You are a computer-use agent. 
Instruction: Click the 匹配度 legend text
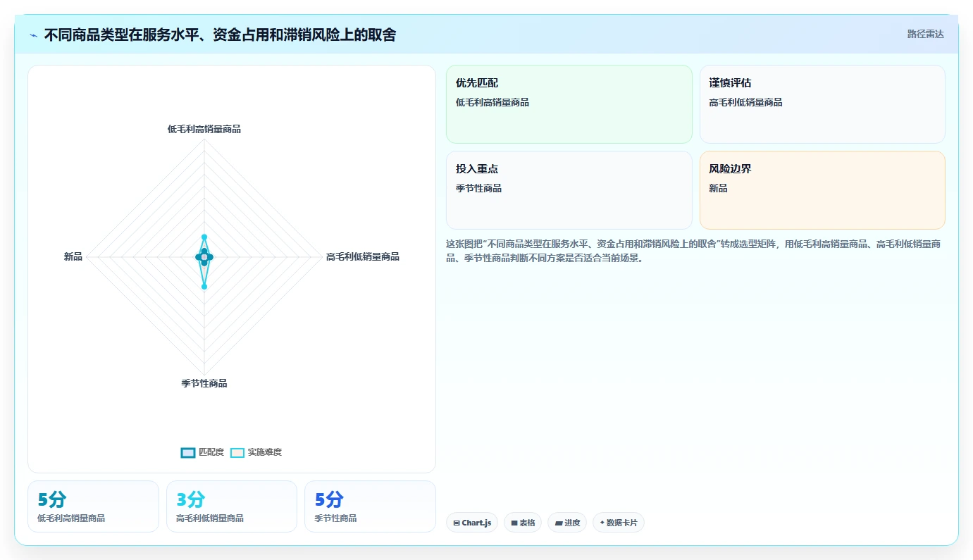coord(211,452)
